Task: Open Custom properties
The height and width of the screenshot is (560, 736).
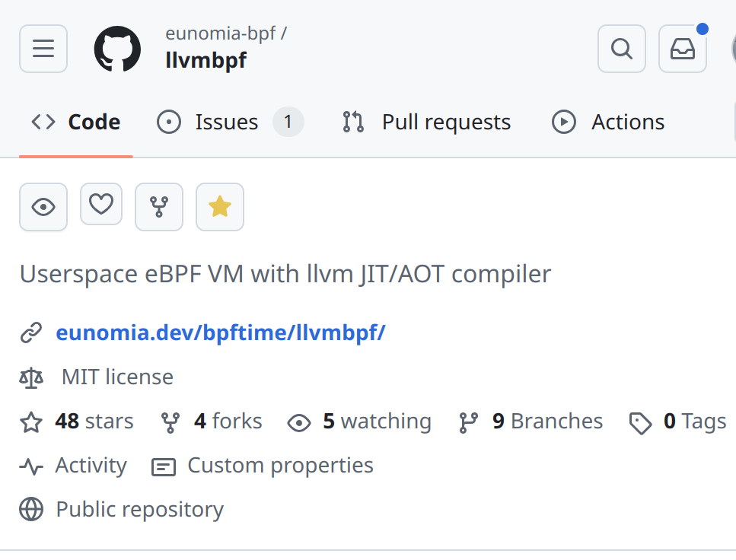Action: [279, 466]
